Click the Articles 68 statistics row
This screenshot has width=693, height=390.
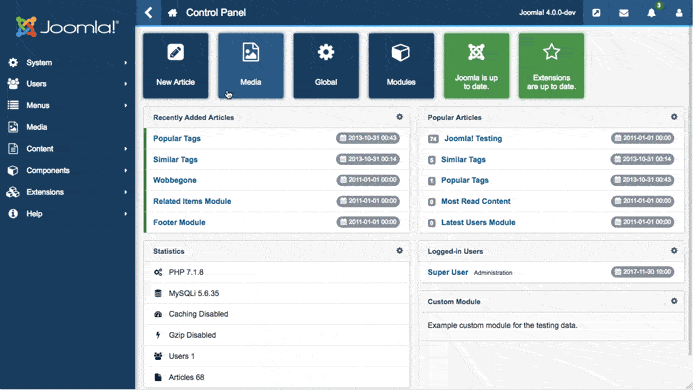click(x=277, y=377)
